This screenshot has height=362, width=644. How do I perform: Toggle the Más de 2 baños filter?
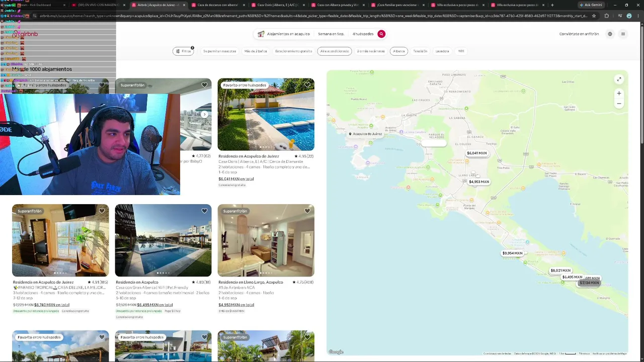256,51
